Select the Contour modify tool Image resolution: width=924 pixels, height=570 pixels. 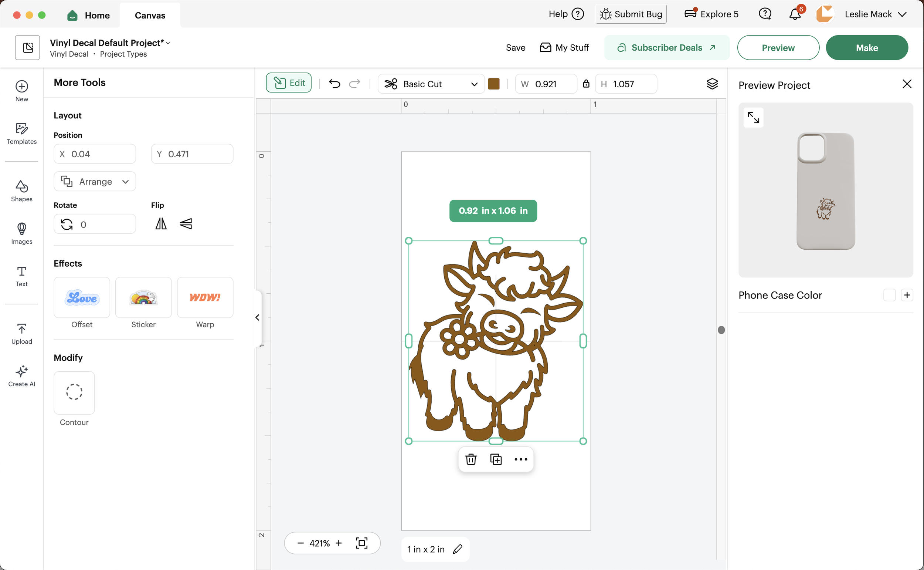pos(74,392)
